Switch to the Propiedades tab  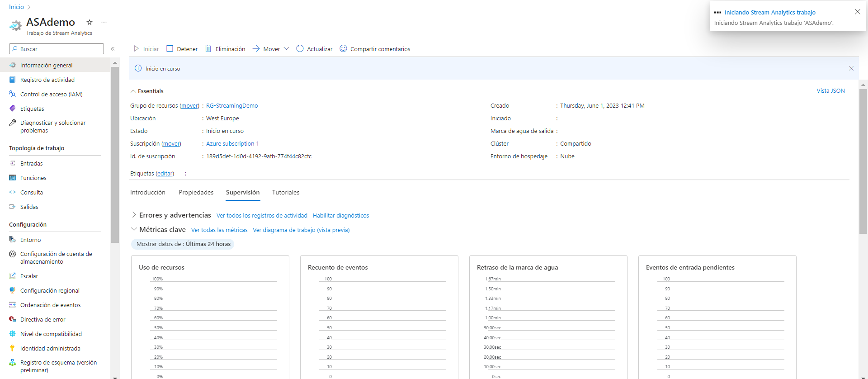coord(196,192)
